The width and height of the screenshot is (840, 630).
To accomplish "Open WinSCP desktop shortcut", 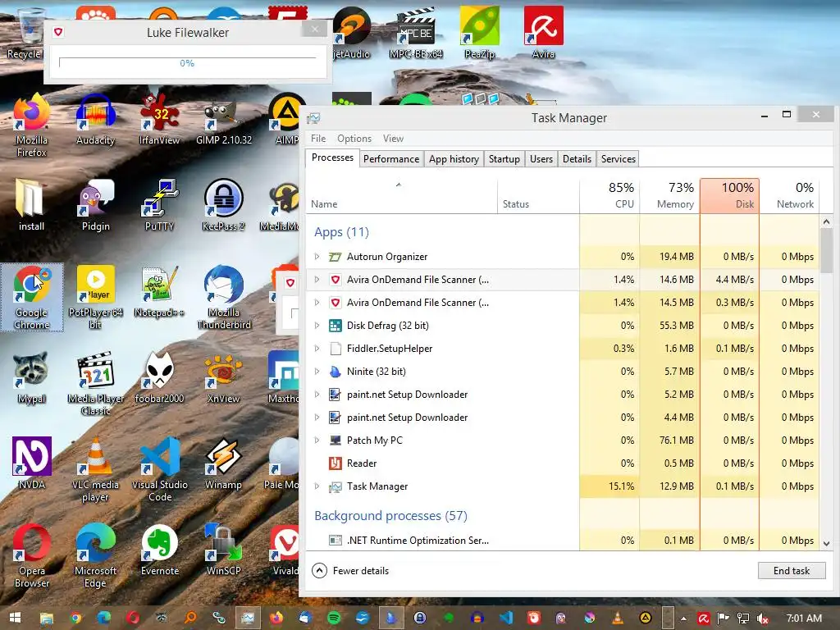I will point(223,550).
